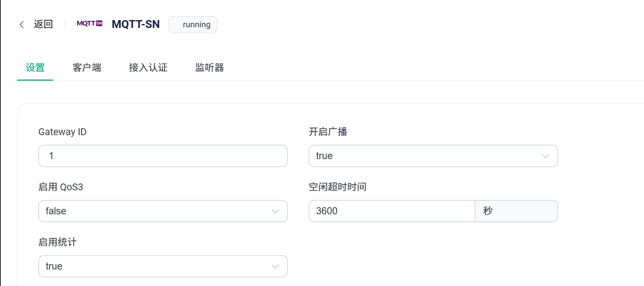Click the MQTT-SN gateway title
Image resolution: width=644 pixels, height=286 pixels.
coord(136,24)
